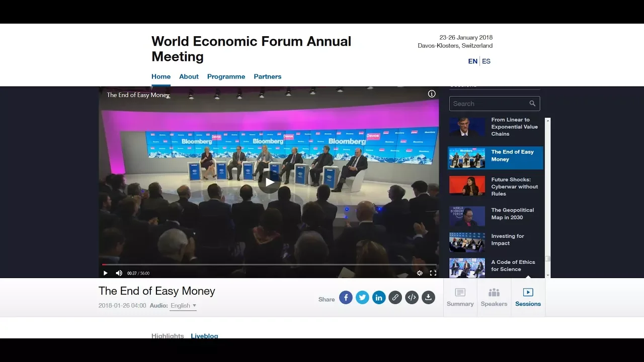Click the 23-26 January 2018 date text
The image size is (644, 362).
click(x=466, y=38)
